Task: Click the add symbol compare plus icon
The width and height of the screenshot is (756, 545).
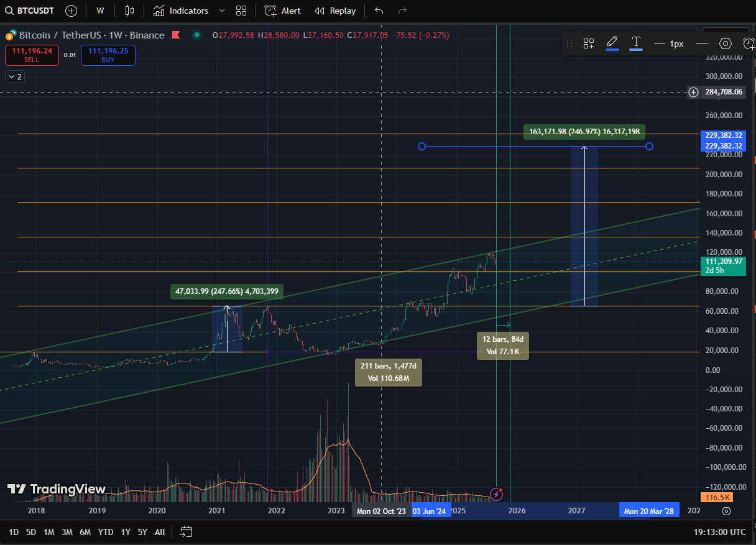Action: coord(71,11)
